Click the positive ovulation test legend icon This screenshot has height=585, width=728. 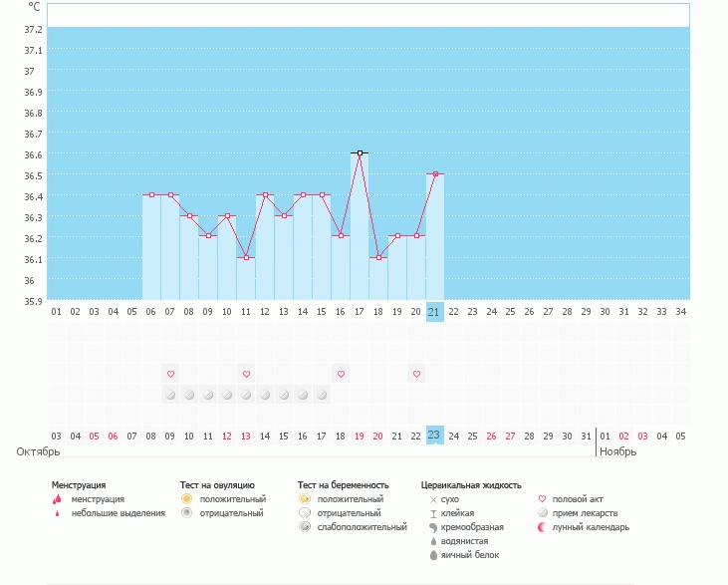[186, 498]
